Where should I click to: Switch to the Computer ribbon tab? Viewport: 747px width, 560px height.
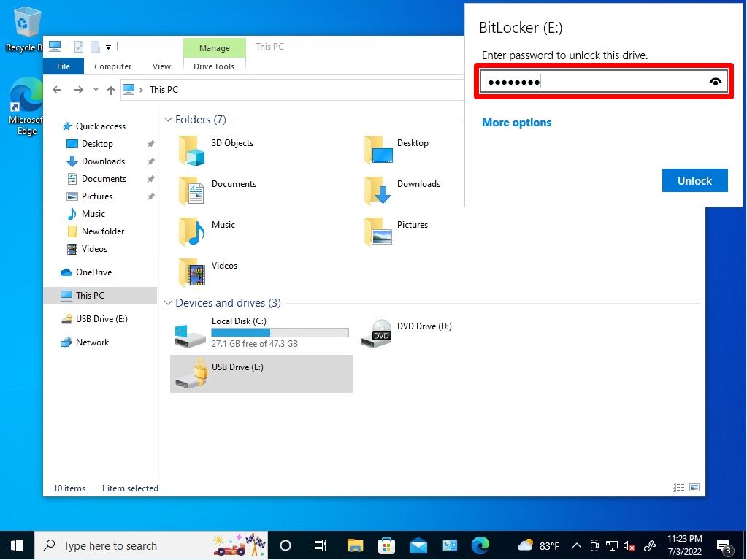112,66
